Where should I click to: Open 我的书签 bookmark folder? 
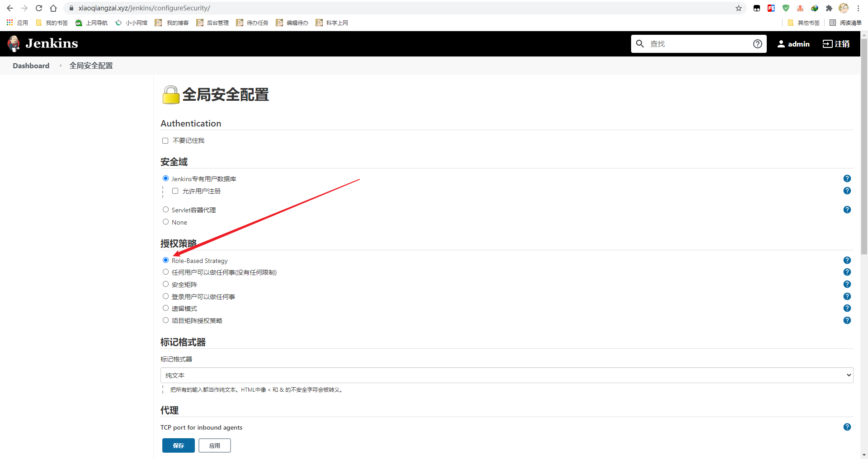tap(52, 23)
